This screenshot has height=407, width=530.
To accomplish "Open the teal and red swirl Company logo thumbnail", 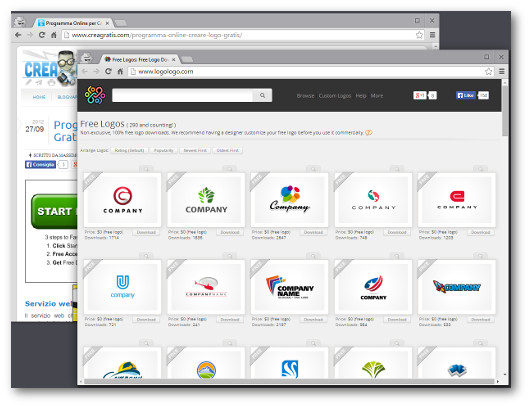I will coord(373,200).
